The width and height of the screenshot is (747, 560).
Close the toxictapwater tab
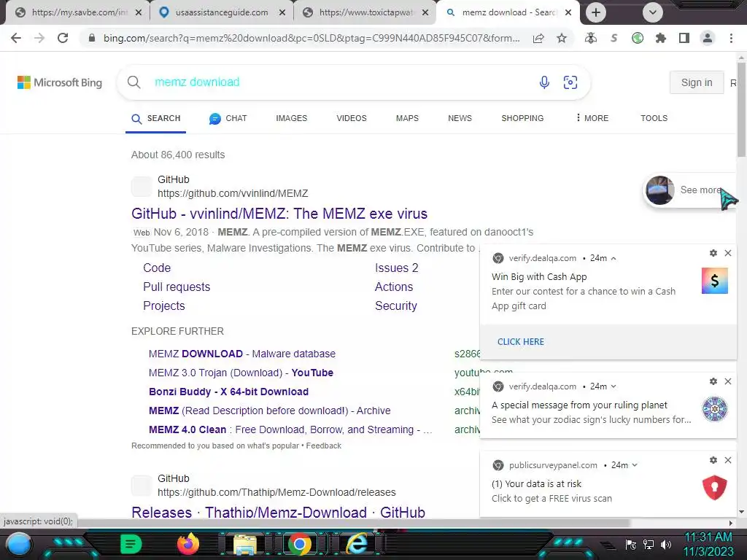coord(425,12)
